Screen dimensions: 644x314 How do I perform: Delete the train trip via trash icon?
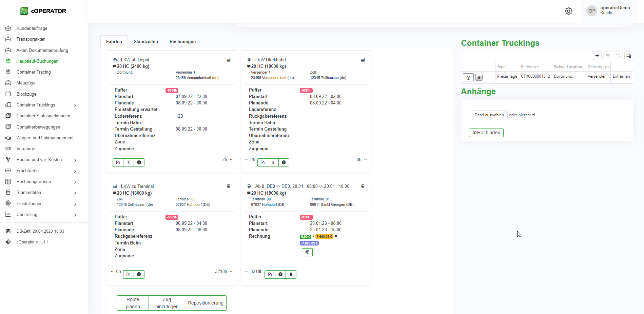291,274
